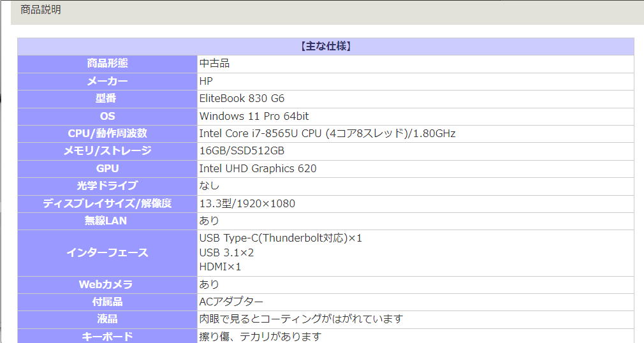Select the Webカメラ row label

point(106,285)
